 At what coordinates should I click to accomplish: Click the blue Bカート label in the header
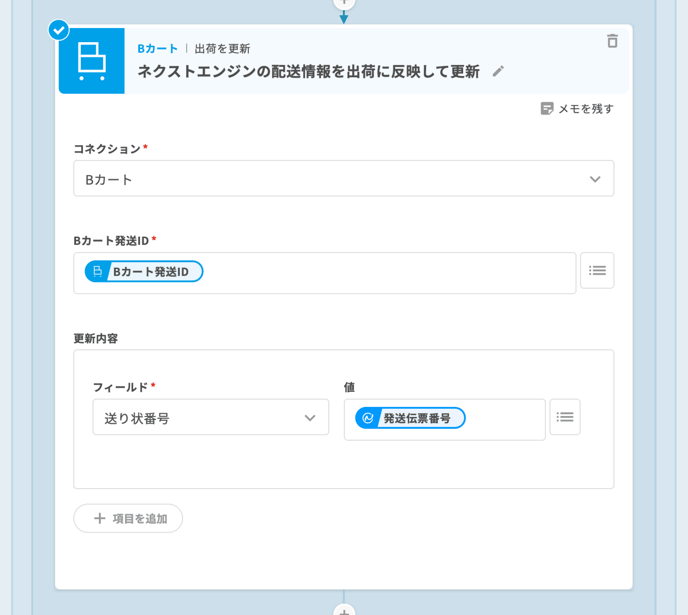[157, 48]
